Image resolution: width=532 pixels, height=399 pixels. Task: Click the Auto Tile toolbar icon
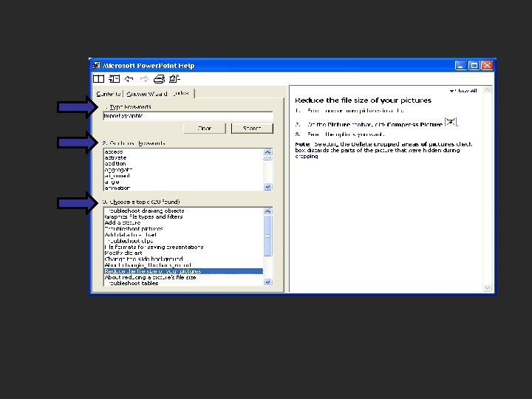tap(98, 79)
